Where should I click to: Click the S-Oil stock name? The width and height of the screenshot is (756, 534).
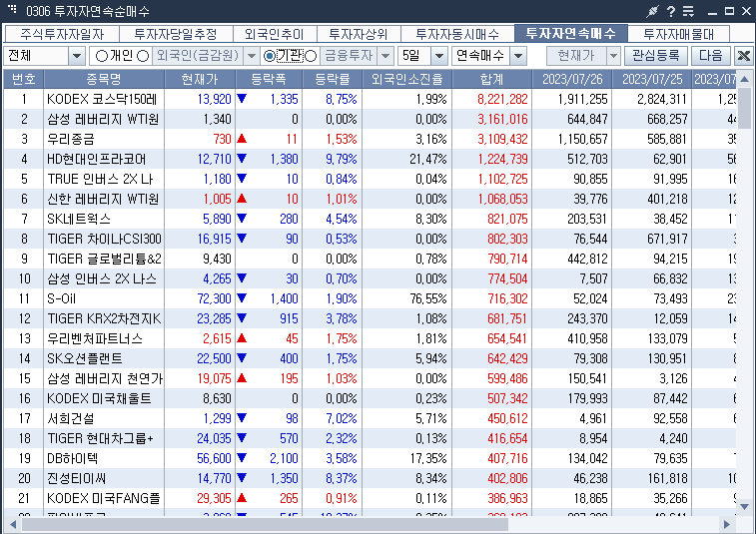coord(61,298)
